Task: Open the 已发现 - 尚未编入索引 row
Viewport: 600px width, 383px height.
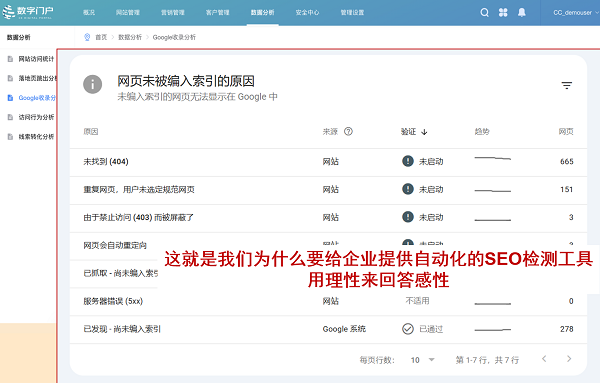Action: pyautogui.click(x=328, y=329)
